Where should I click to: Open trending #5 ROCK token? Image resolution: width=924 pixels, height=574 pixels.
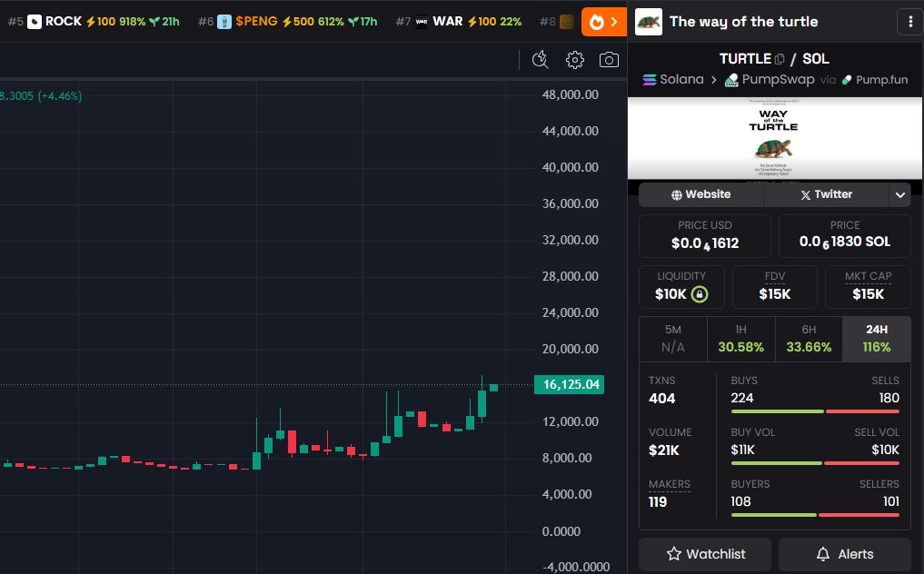tap(94, 22)
